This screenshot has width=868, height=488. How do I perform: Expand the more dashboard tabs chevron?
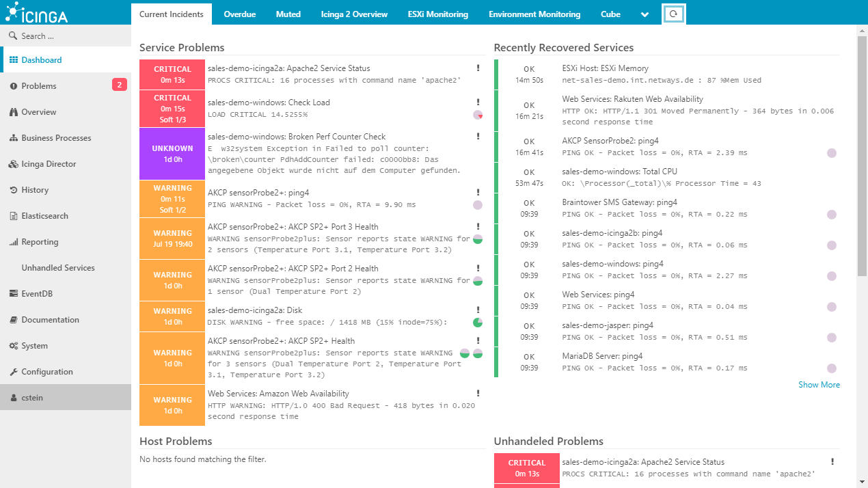tap(645, 14)
